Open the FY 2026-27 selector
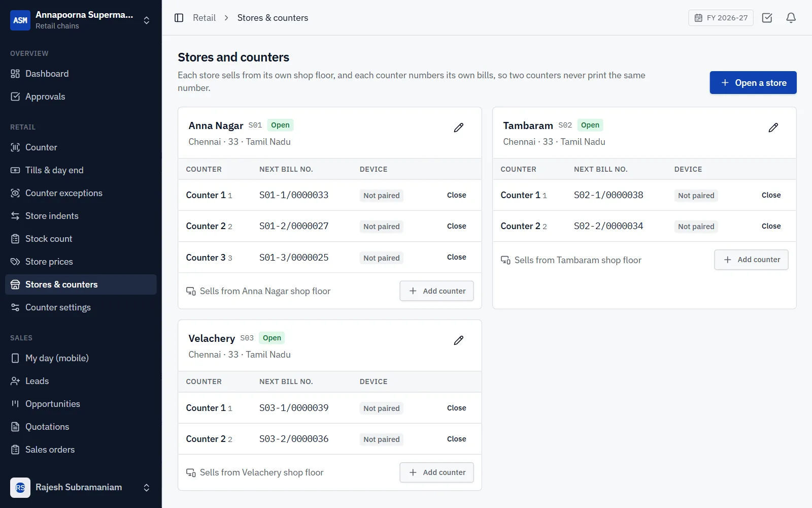The image size is (812, 508). [x=721, y=18]
